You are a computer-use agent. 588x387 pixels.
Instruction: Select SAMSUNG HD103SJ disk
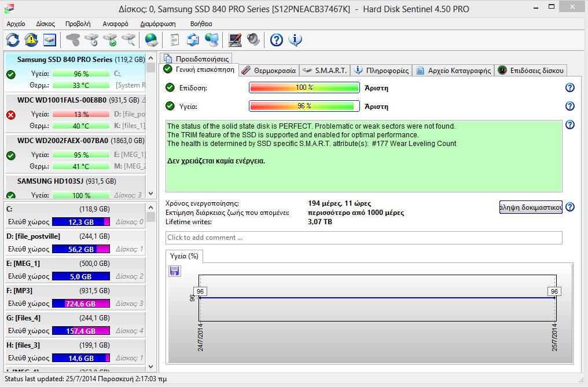75,187
